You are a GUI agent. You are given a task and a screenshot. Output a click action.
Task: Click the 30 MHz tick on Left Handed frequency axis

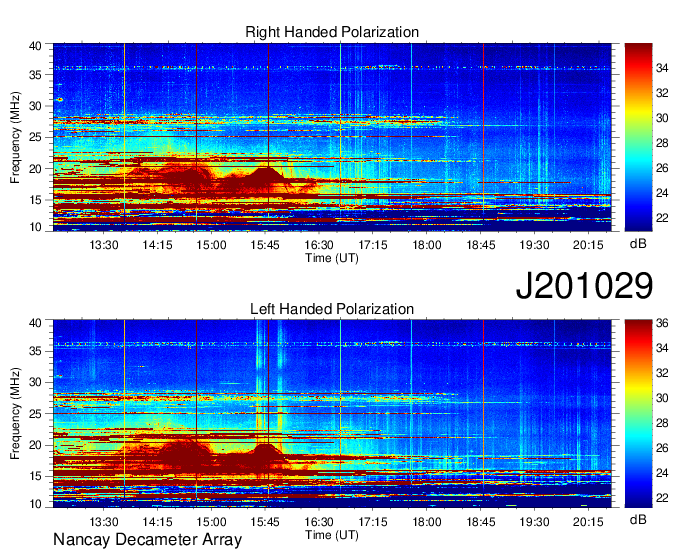(x=35, y=382)
